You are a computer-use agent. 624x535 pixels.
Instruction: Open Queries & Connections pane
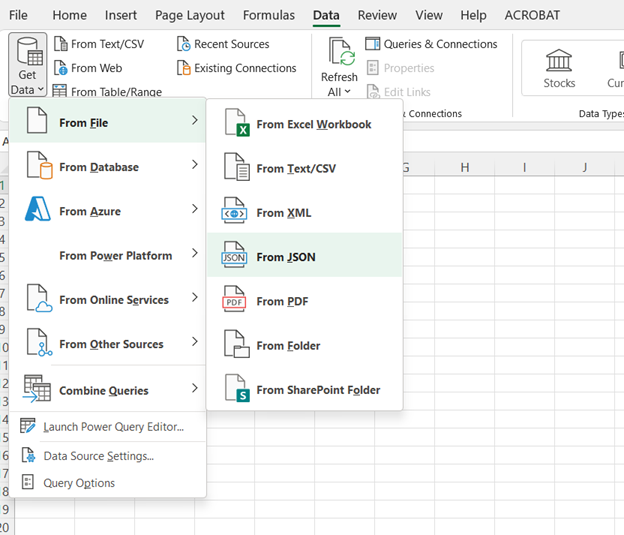click(x=431, y=44)
